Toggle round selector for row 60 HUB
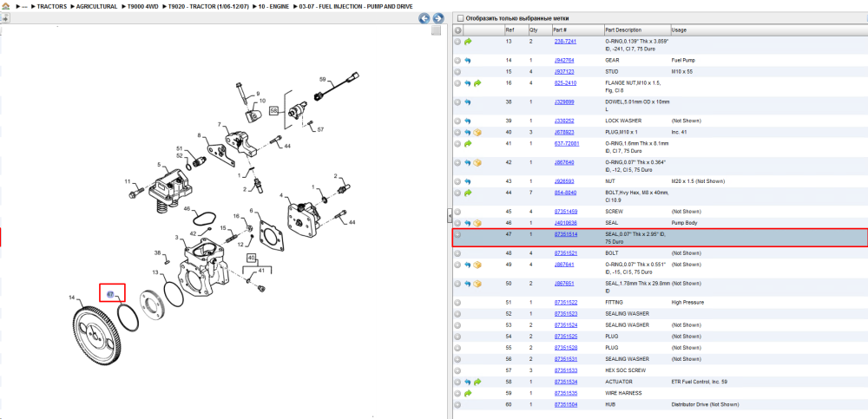The height and width of the screenshot is (419, 868). [x=457, y=404]
